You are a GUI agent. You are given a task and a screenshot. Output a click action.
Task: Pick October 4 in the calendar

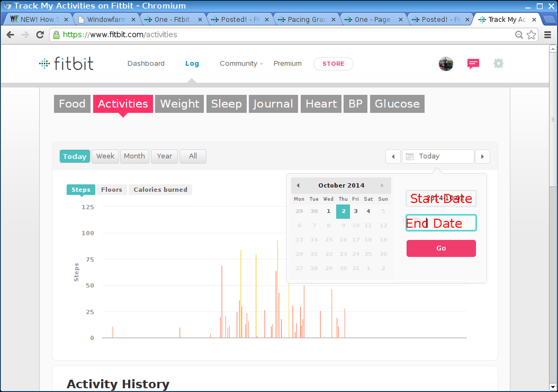pos(368,211)
